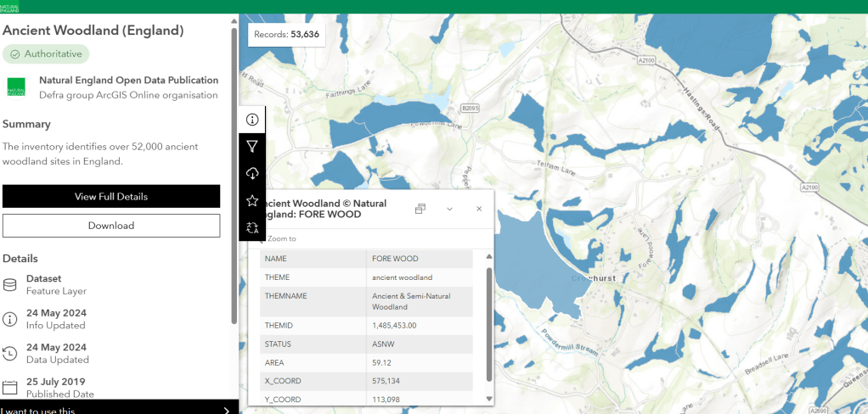Click the View Full Details button

tap(111, 197)
